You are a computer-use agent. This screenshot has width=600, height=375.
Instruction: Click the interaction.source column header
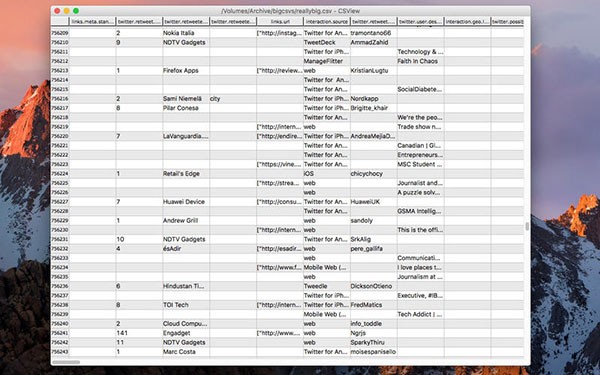click(327, 22)
